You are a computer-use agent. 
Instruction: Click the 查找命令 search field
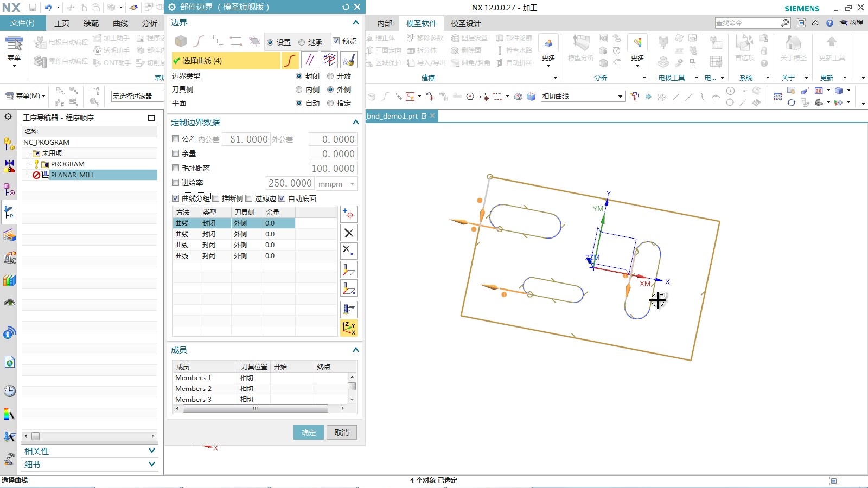tap(748, 23)
